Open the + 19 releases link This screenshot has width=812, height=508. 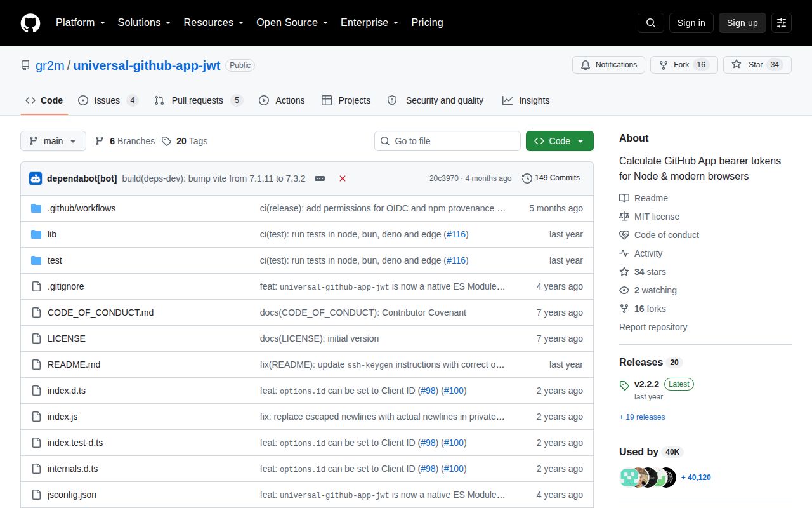(642, 417)
